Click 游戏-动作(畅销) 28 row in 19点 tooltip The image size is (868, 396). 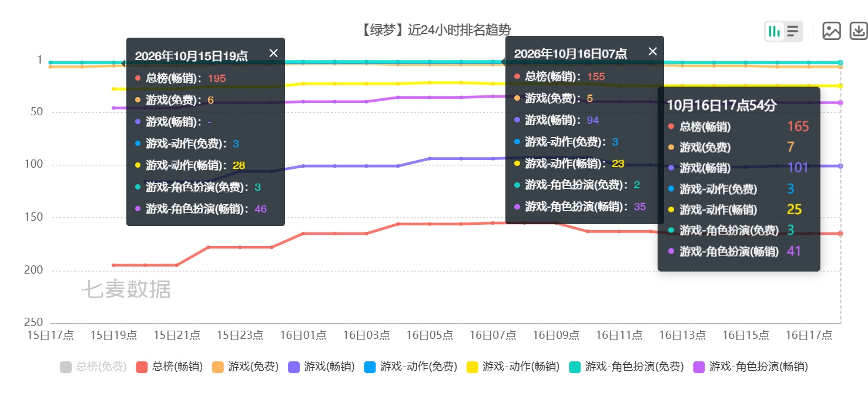pos(190,165)
